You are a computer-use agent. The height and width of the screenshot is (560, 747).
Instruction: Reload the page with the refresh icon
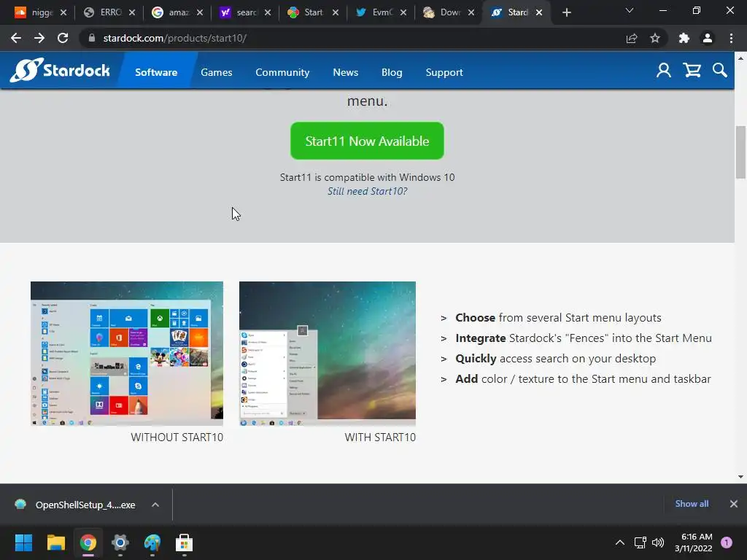tap(63, 38)
